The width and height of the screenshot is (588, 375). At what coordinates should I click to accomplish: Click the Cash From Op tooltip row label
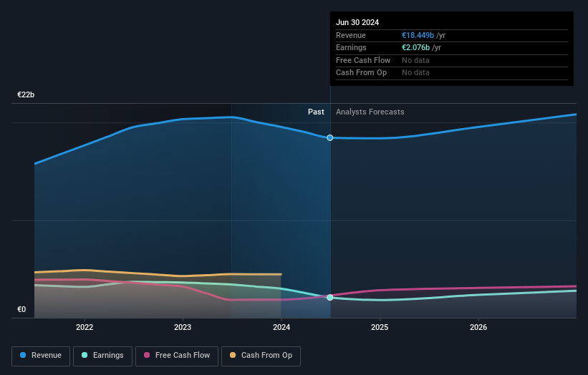pos(361,73)
